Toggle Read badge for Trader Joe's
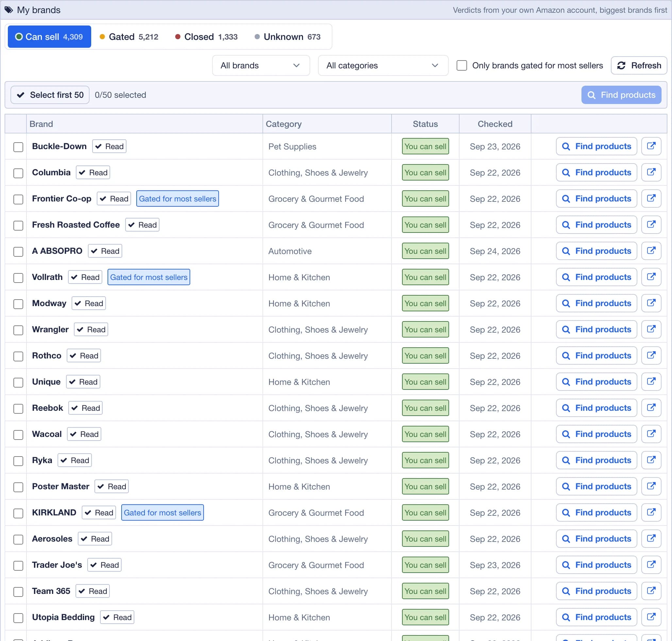Screen dimensions: 672x641 [x=105, y=565]
